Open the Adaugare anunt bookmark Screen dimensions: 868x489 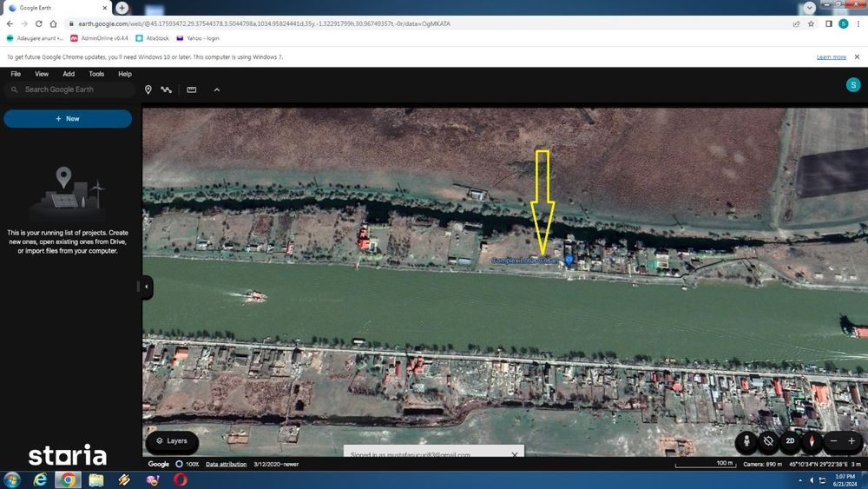[35, 38]
